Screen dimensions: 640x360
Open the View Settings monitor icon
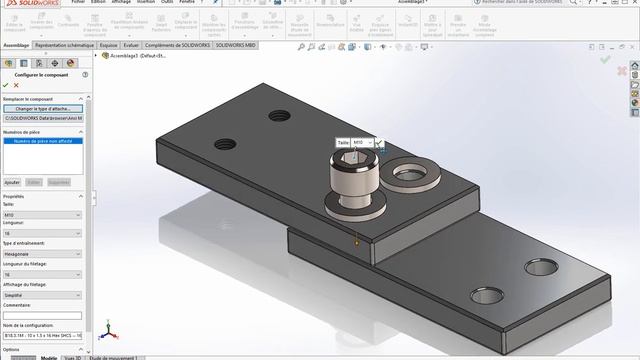(424, 47)
